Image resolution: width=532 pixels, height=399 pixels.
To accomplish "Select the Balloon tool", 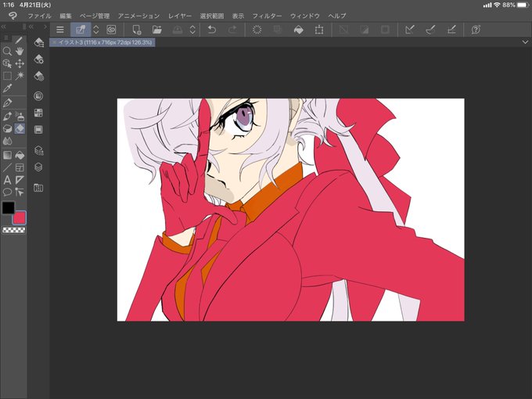I will pos(7,192).
